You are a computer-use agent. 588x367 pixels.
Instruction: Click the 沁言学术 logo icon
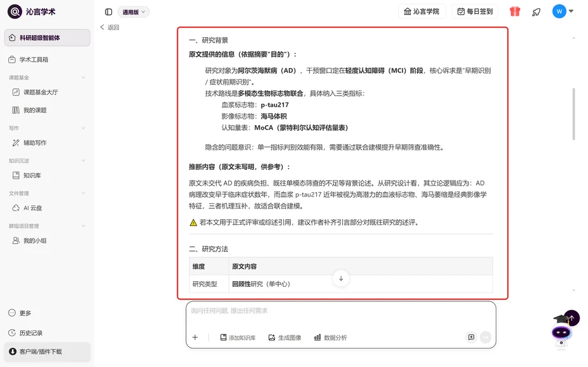(x=15, y=11)
